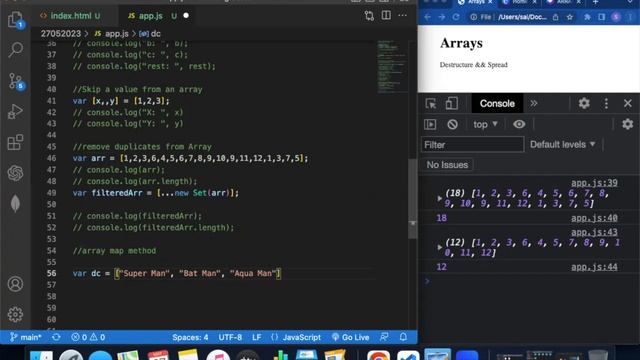640x360 pixels.
Task: Open the Run and Debug view
Action: click(16, 111)
